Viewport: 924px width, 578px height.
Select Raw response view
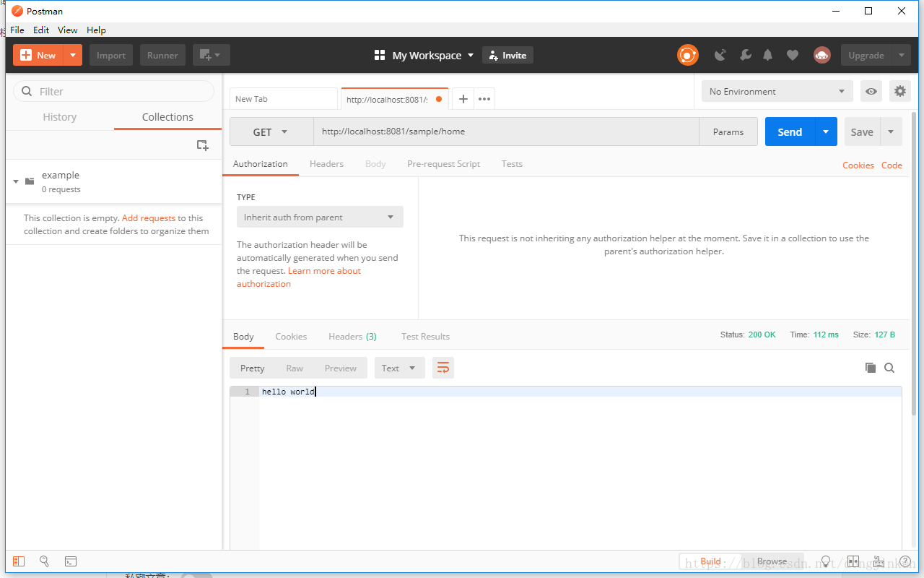(295, 368)
